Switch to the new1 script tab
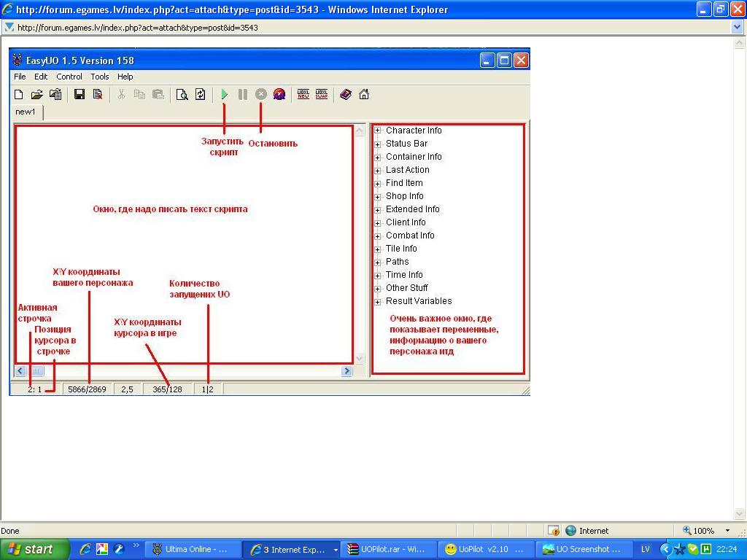747x560 pixels. [26, 112]
